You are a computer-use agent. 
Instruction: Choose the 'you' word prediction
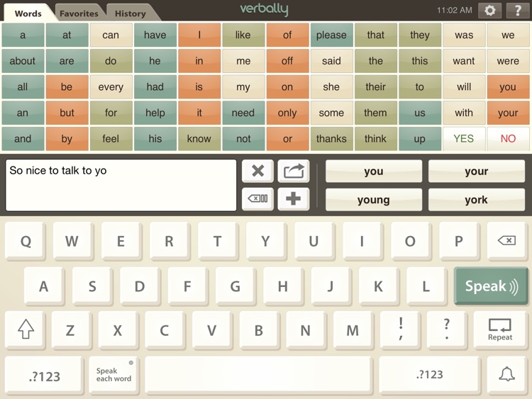click(x=374, y=172)
